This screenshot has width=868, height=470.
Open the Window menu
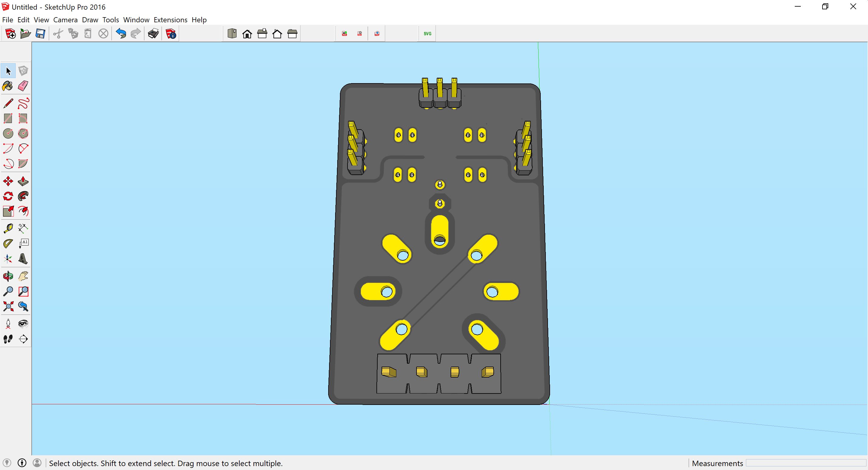(x=136, y=20)
